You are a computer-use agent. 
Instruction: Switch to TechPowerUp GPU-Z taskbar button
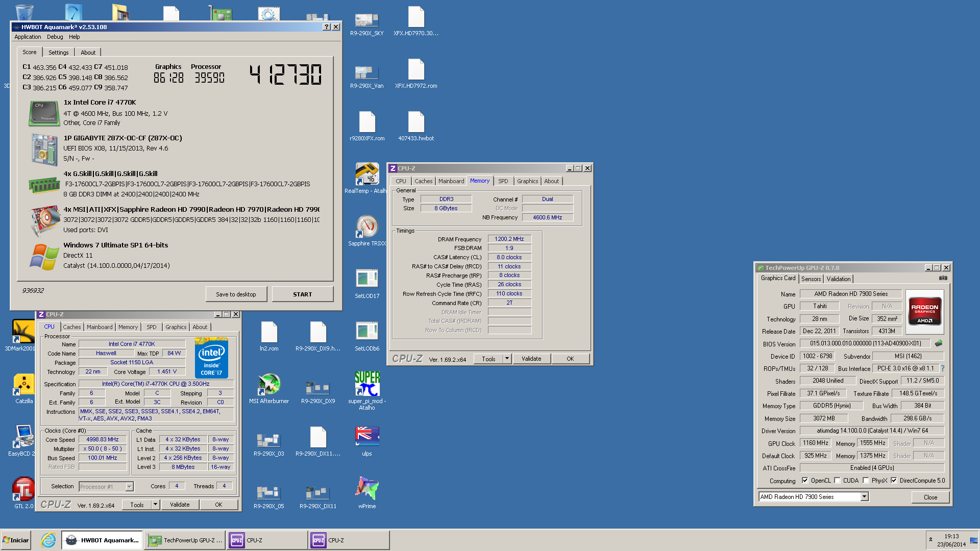[185, 540]
